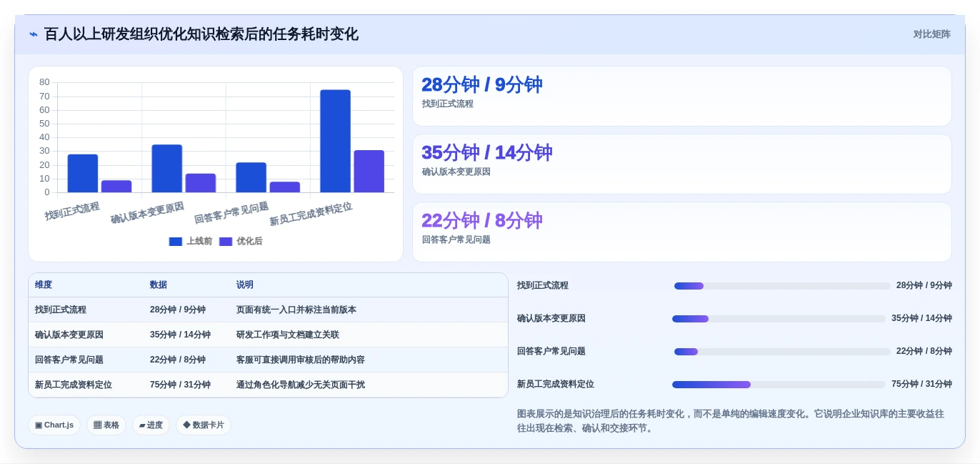980x464 pixels.
Task: Open the 28分钟 / 9分钟 data card
Action: [682, 97]
